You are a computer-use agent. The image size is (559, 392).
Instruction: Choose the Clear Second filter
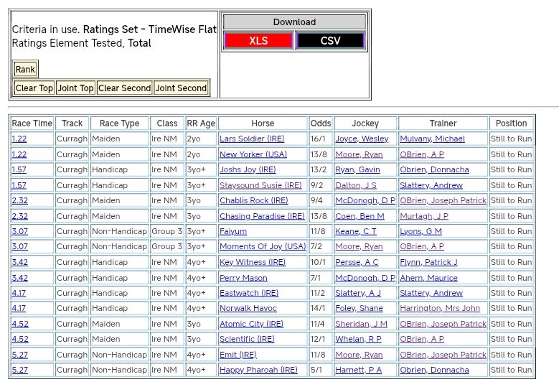click(x=124, y=88)
